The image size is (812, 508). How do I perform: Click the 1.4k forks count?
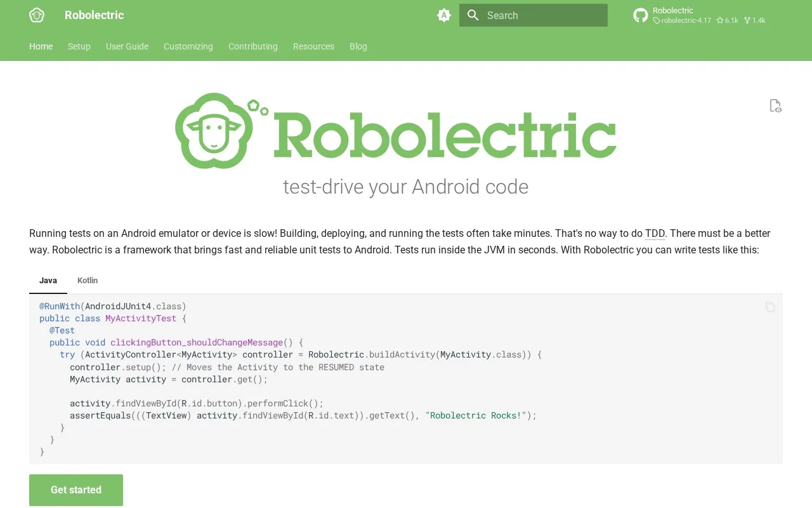pyautogui.click(x=755, y=20)
